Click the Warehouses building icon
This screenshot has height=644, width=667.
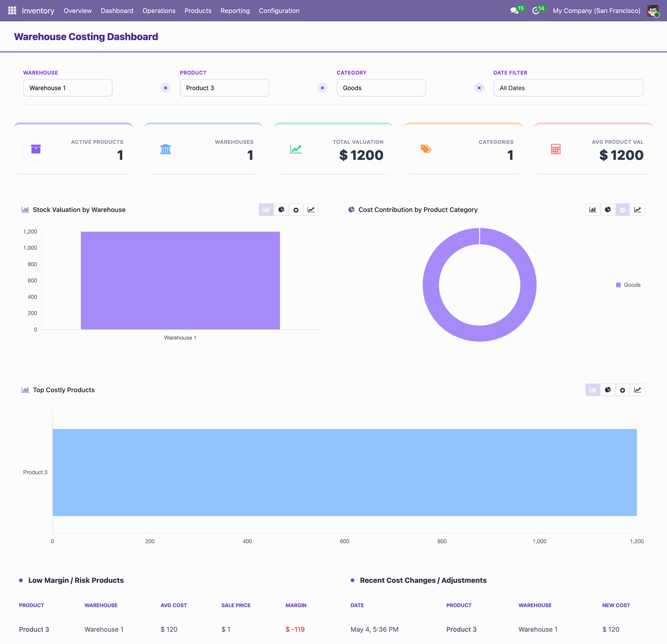pos(166,149)
